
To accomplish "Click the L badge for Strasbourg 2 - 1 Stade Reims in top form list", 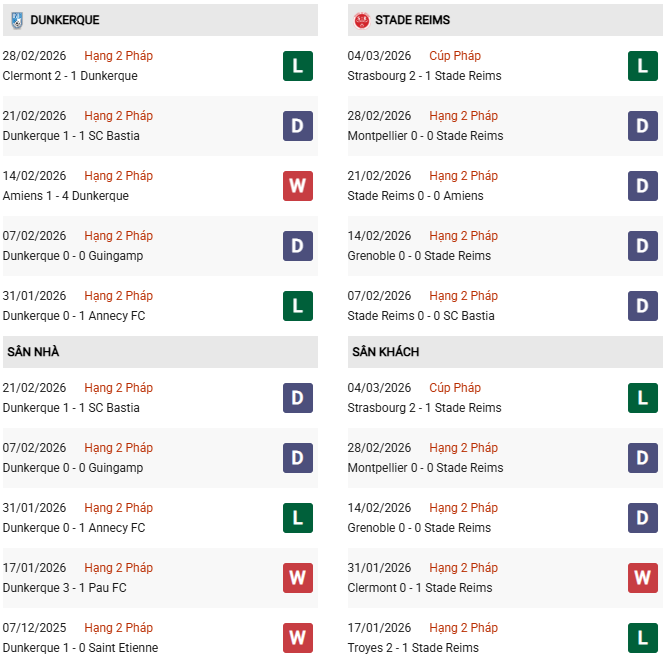I will tap(643, 66).
